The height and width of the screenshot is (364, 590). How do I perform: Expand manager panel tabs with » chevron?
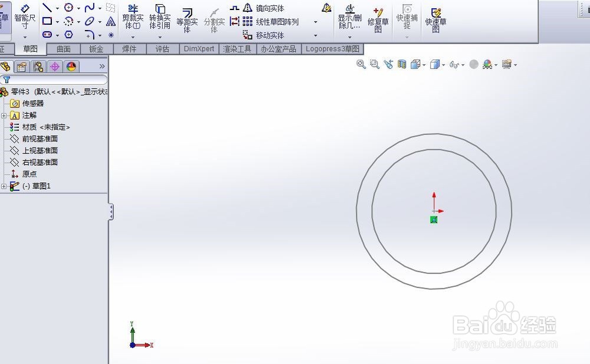point(102,66)
